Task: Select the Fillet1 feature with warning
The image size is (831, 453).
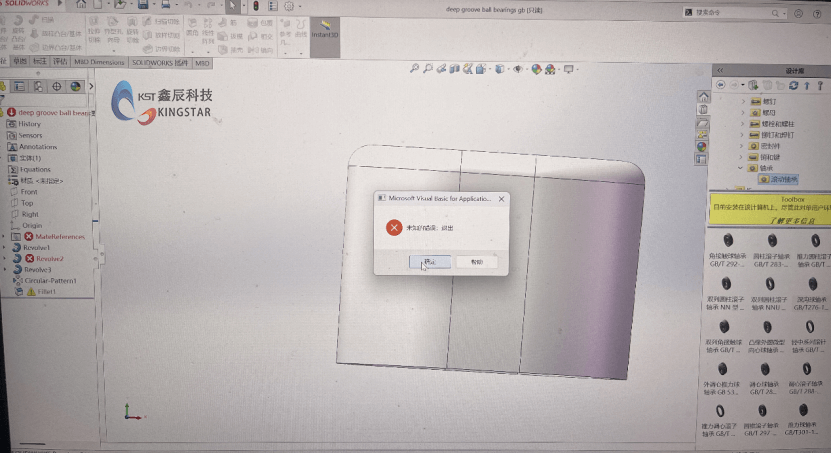Action: 36,292
